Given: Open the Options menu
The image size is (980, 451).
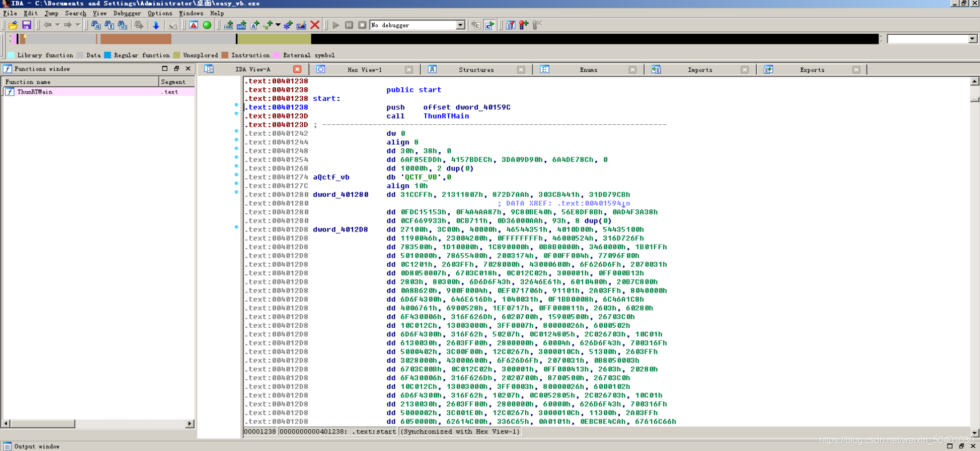Looking at the screenshot, I should 160,13.
